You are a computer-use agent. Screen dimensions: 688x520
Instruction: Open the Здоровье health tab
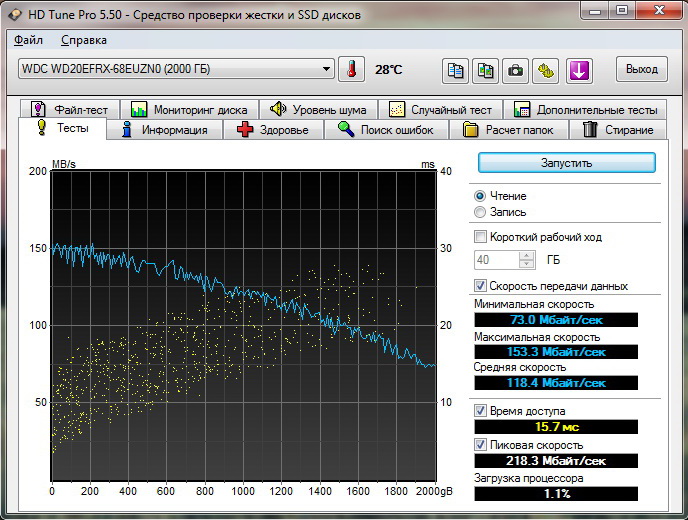click(278, 130)
